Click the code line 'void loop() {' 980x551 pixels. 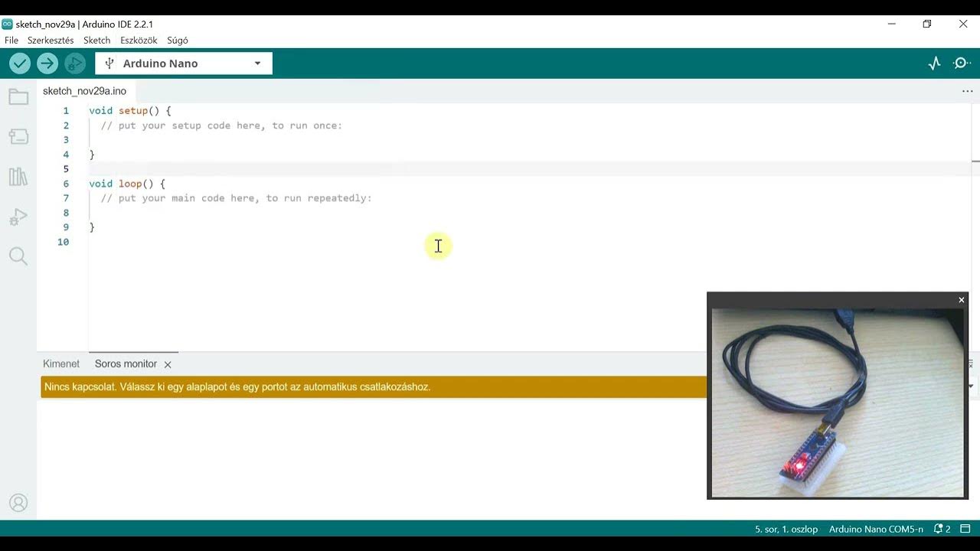(127, 184)
